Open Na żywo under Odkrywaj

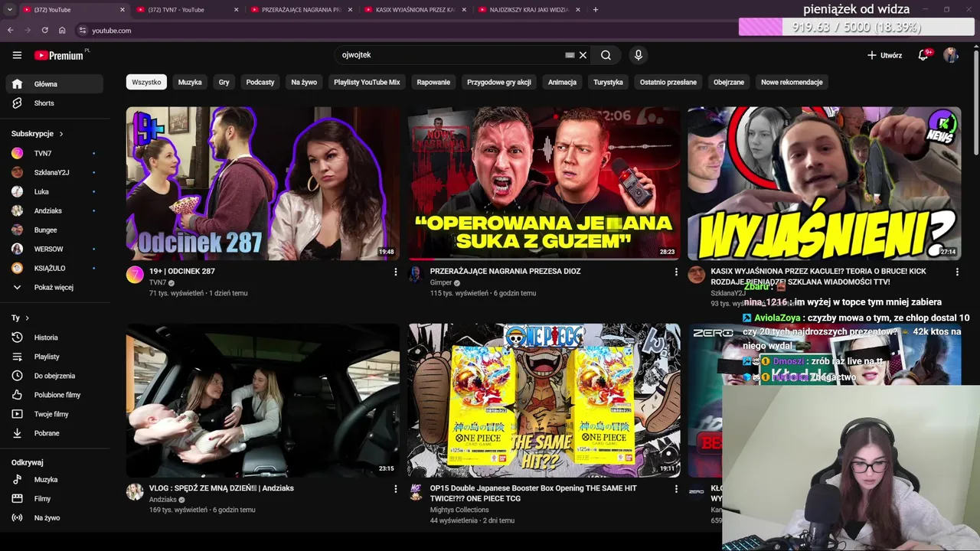[54, 518]
